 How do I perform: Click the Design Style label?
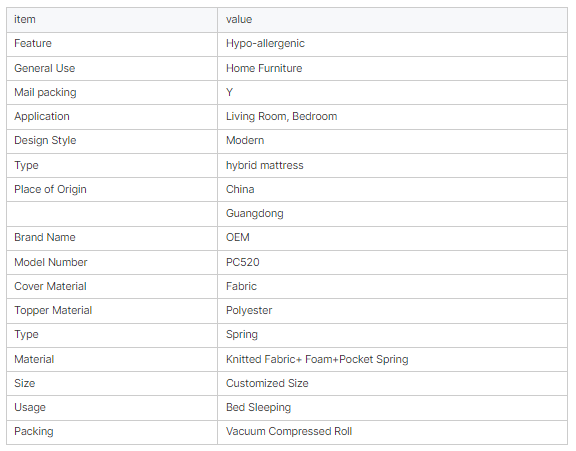tap(45, 140)
